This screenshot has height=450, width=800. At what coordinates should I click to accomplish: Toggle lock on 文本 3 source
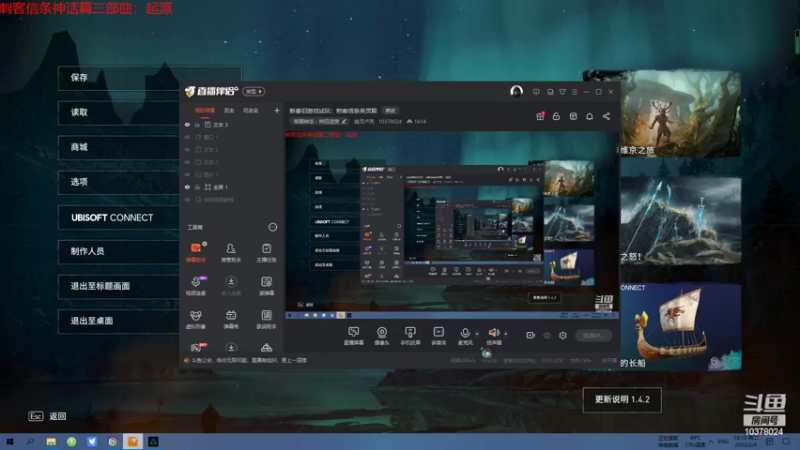[x=197, y=124]
